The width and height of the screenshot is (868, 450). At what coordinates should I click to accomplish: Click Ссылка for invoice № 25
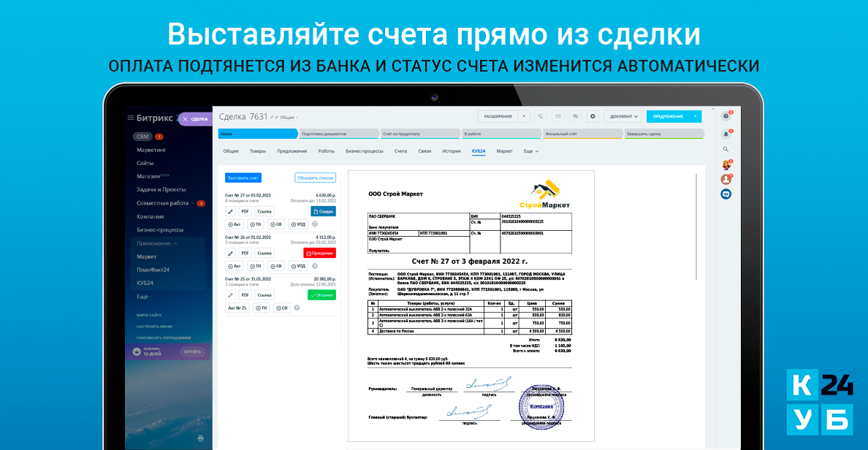pyautogui.click(x=264, y=295)
